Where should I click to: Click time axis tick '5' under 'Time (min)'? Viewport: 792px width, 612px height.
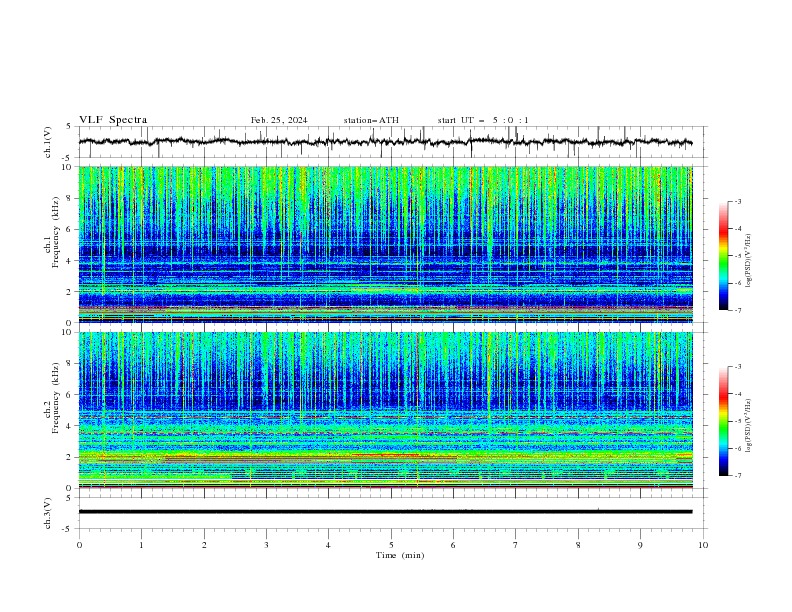[x=391, y=545]
